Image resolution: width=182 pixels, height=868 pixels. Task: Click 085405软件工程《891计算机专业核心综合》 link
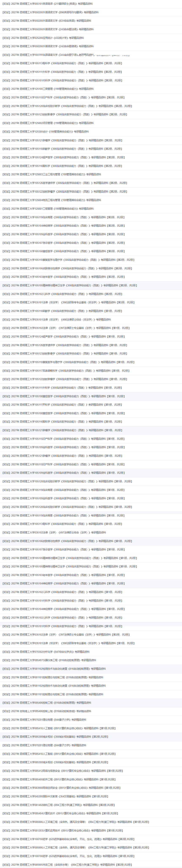click(x=59, y=779)
